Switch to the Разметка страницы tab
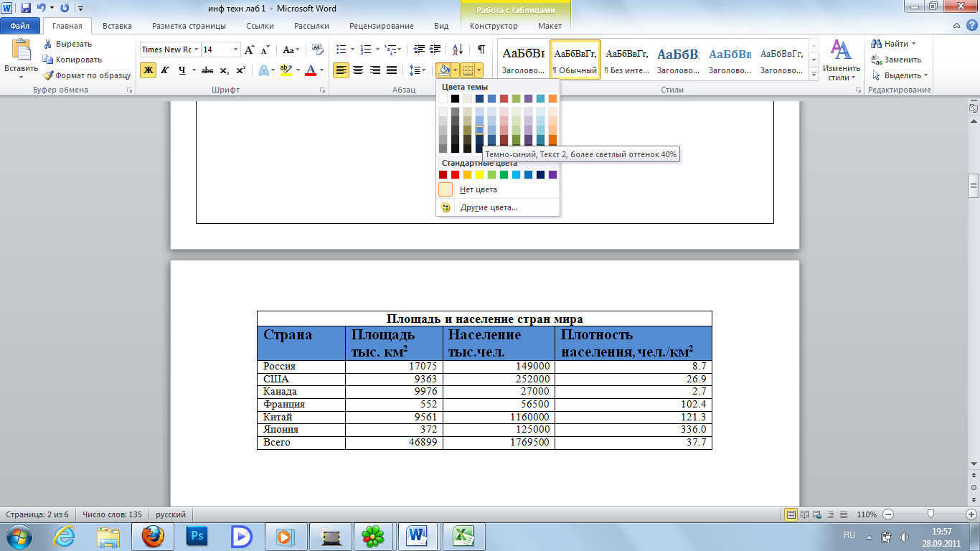This screenshot has width=980, height=551. 189,26
